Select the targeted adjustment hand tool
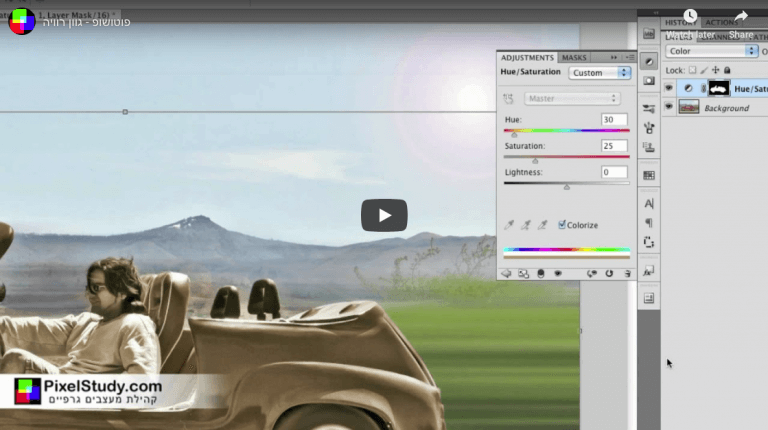The image size is (768, 430). [508, 99]
